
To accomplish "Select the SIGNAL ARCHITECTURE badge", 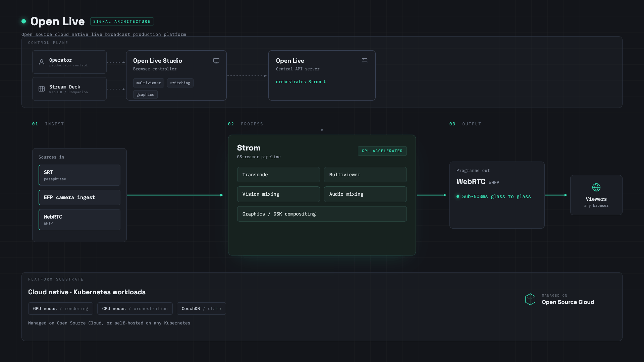I will point(122,21).
